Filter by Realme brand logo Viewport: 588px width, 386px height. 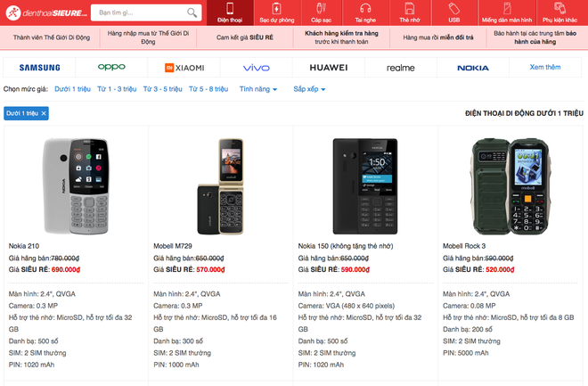click(x=401, y=68)
